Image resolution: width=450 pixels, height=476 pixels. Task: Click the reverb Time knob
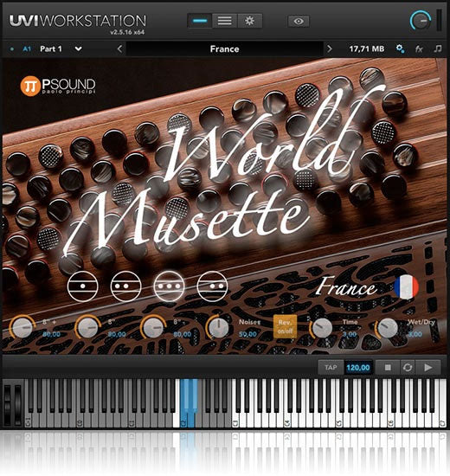tap(322, 327)
